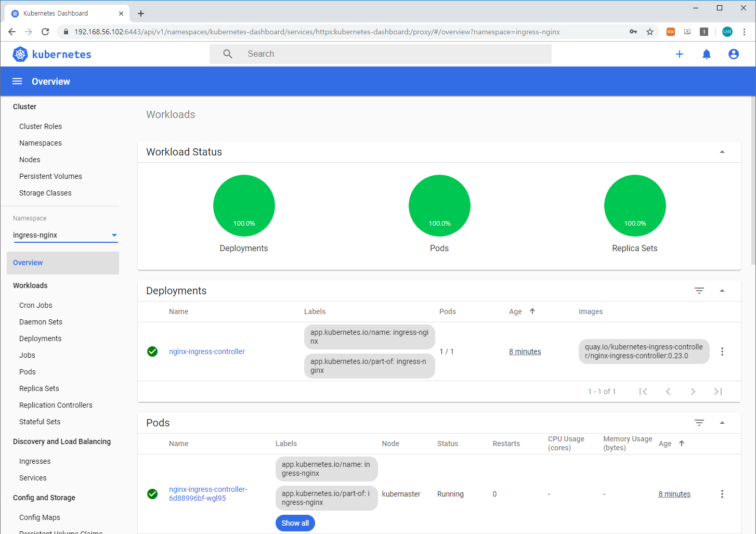This screenshot has height=534, width=756.
Task: Open Deployments in sidebar
Action: pos(40,338)
